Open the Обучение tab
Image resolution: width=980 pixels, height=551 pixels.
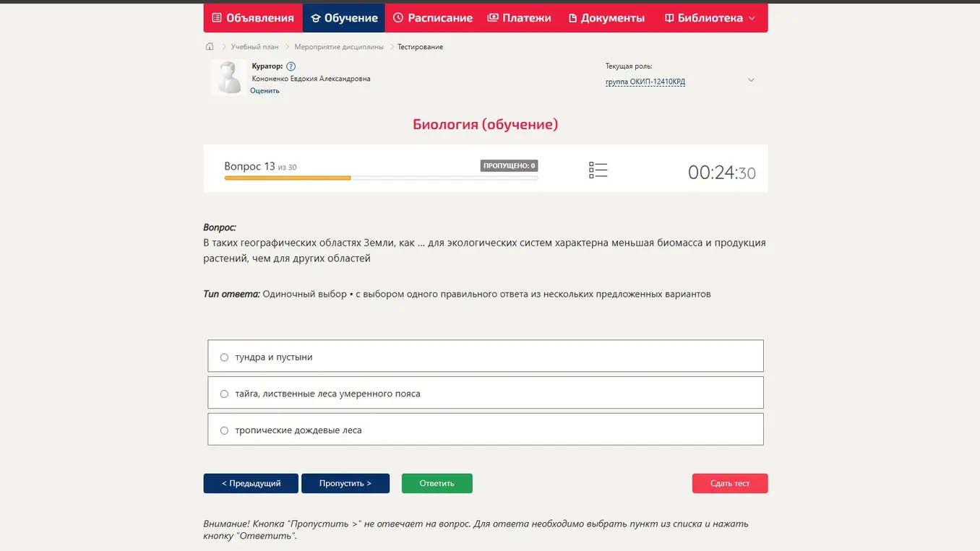tap(343, 18)
